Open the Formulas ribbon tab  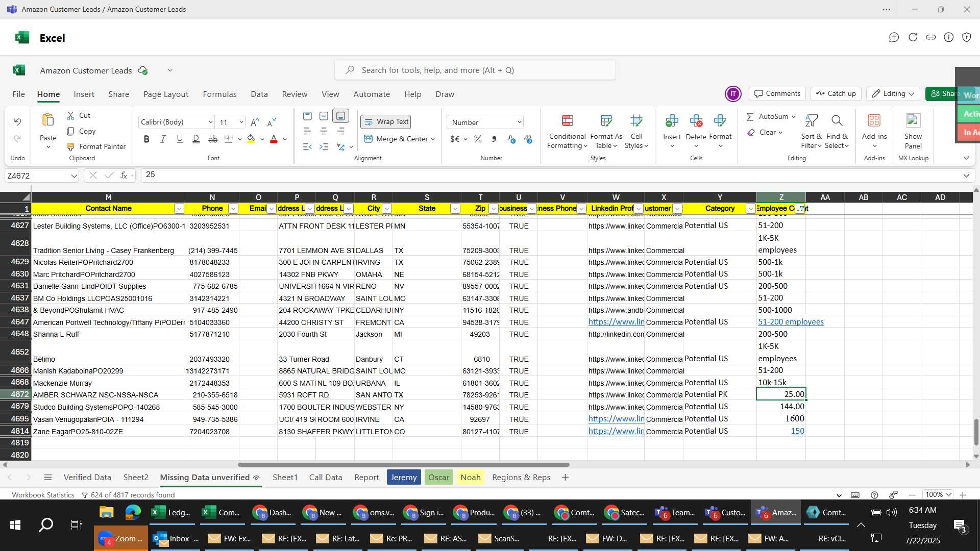219,94
